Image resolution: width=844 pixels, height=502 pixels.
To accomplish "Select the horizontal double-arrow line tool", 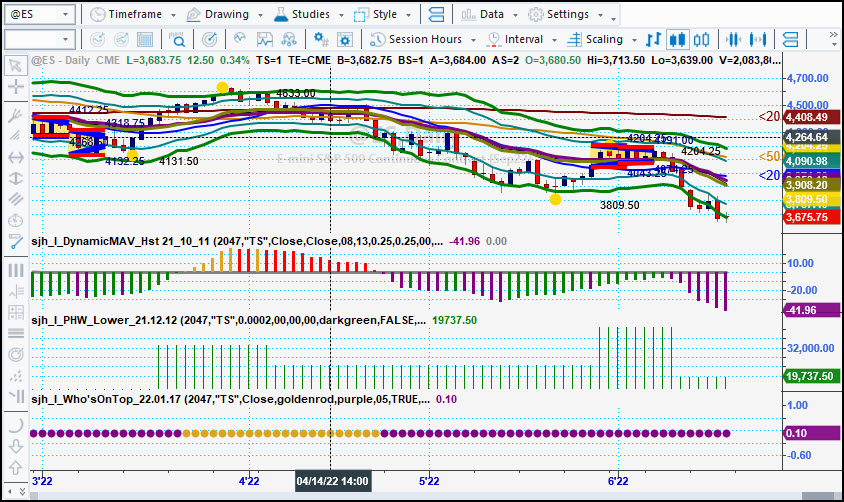I will 16,157.
